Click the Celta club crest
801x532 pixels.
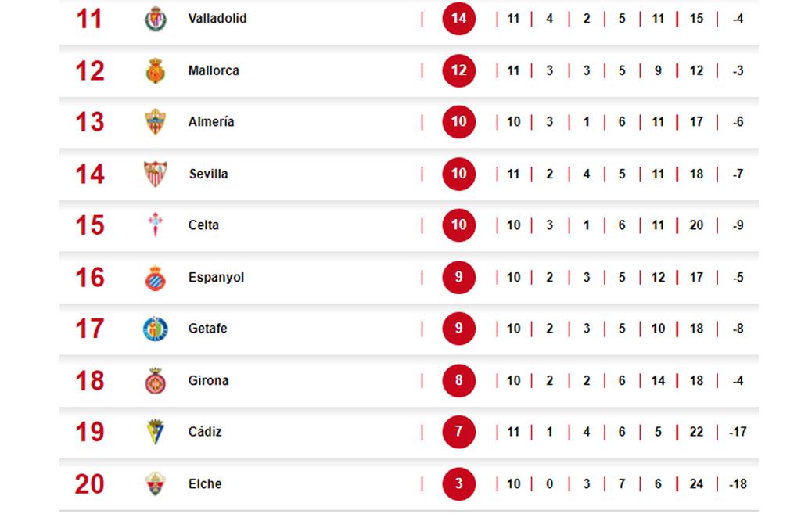pyautogui.click(x=156, y=225)
